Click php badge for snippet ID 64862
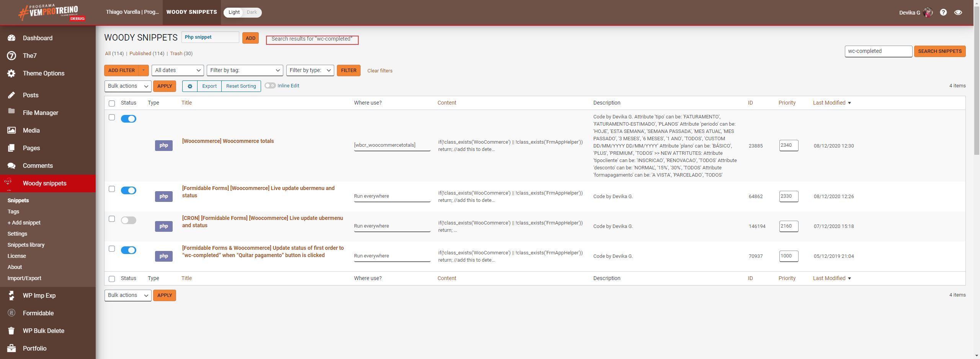This screenshot has width=980, height=359. click(x=164, y=197)
